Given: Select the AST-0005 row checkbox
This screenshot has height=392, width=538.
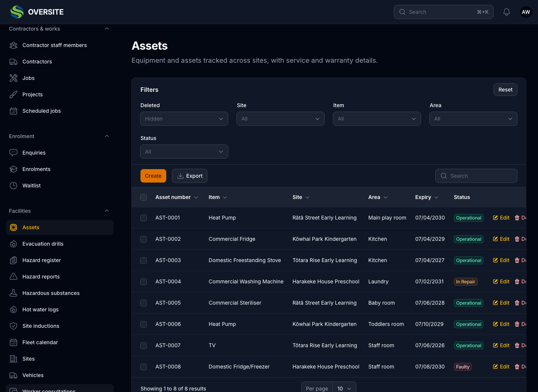Looking at the screenshot, I should [143, 303].
